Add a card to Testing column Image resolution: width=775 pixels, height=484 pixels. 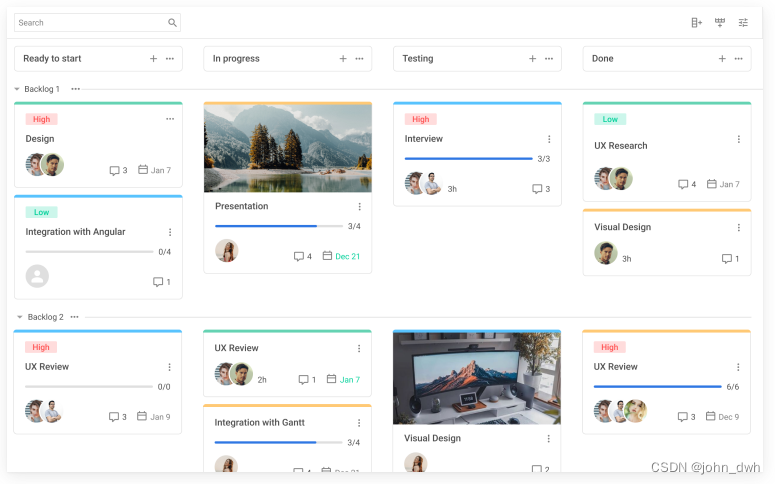point(532,59)
